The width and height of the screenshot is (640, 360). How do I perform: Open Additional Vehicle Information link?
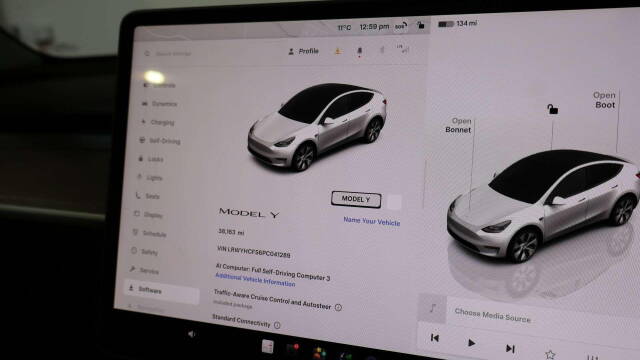click(x=255, y=280)
